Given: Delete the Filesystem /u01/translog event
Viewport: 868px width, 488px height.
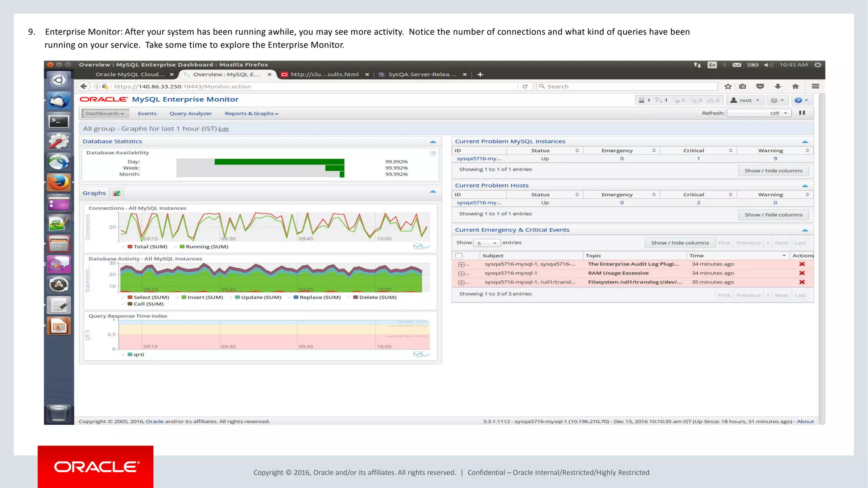Looking at the screenshot, I should 802,282.
